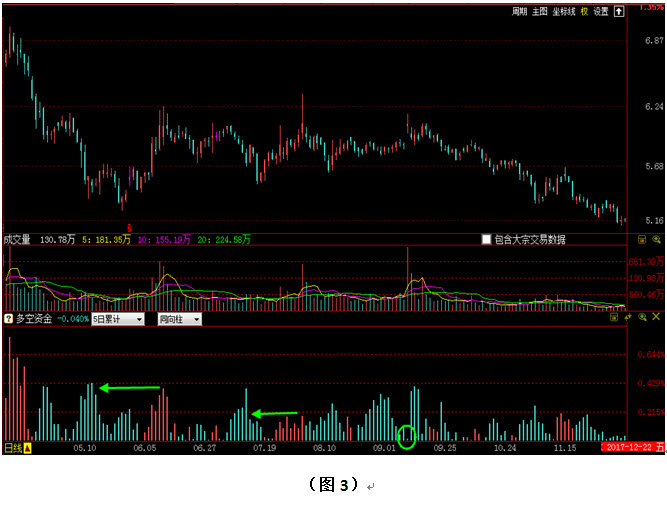Click the yellow panel icon in 成交量 header
Viewport: 667px width, 507px height.
(x=642, y=240)
